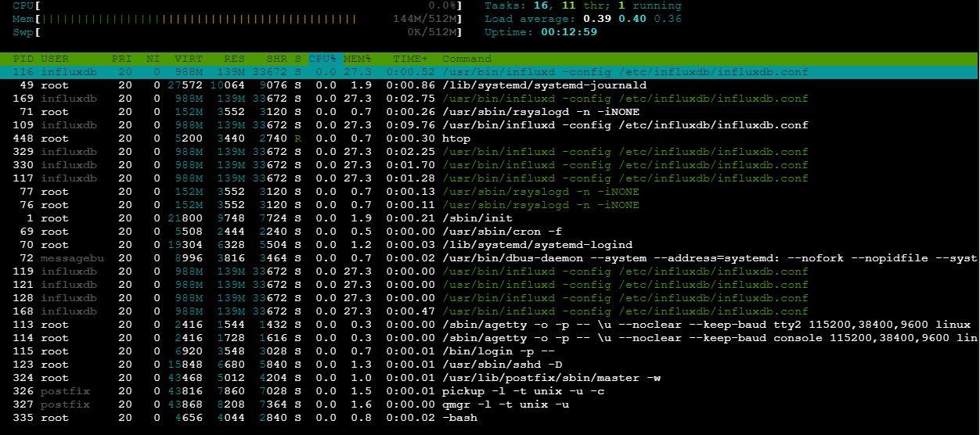The image size is (980, 435).
Task: Click RES value 10064 in journald row
Action: [228, 85]
